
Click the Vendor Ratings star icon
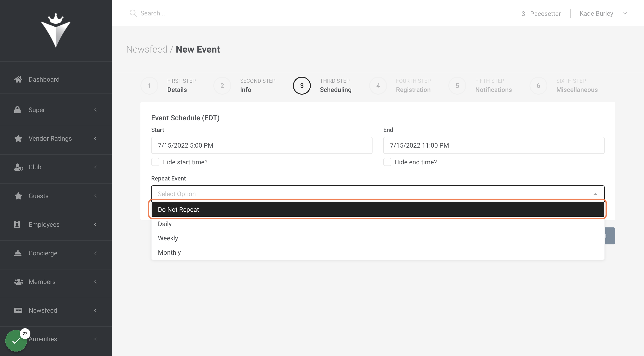tap(18, 138)
